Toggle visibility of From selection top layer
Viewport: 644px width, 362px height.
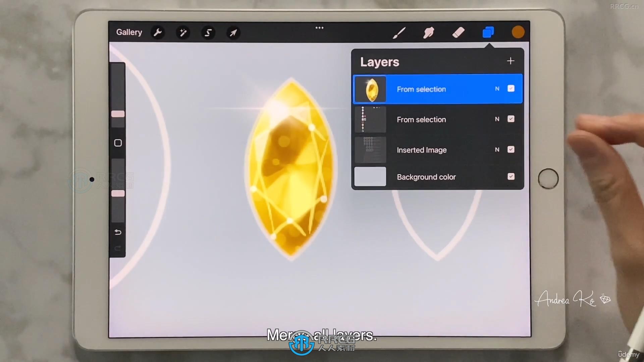pyautogui.click(x=511, y=89)
